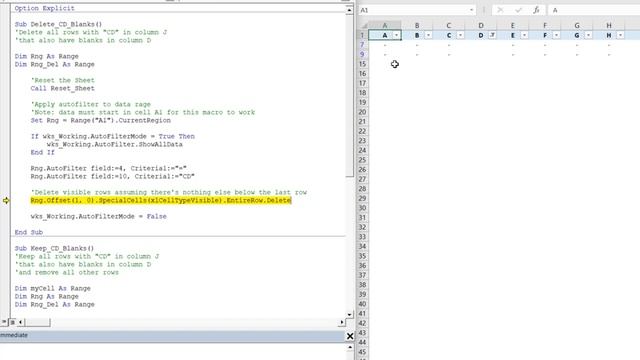The height and width of the screenshot is (360, 640).
Task: Click cell H1 labeled H in worksheet
Action: click(609, 36)
